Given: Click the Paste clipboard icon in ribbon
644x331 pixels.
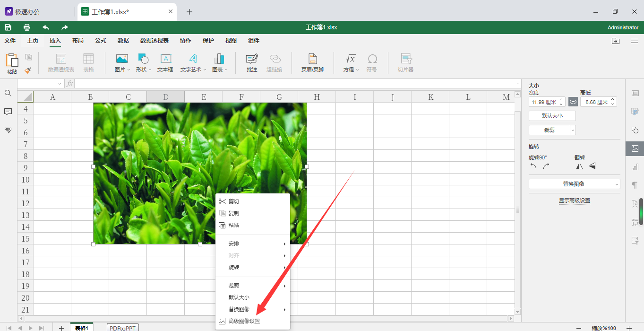Looking at the screenshot, I should 12,60.
